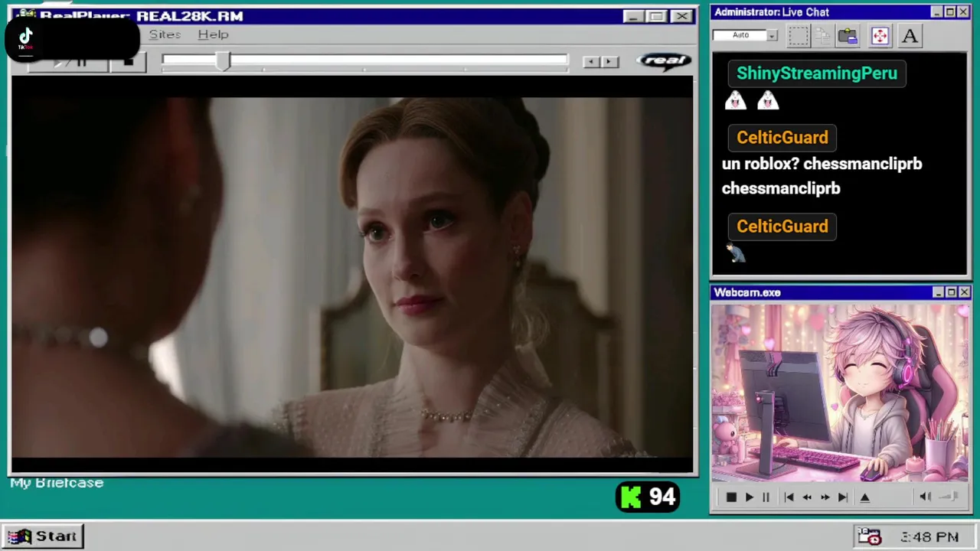This screenshot has height=551, width=980.
Task: Click the running person emote in chat
Action: point(736,253)
